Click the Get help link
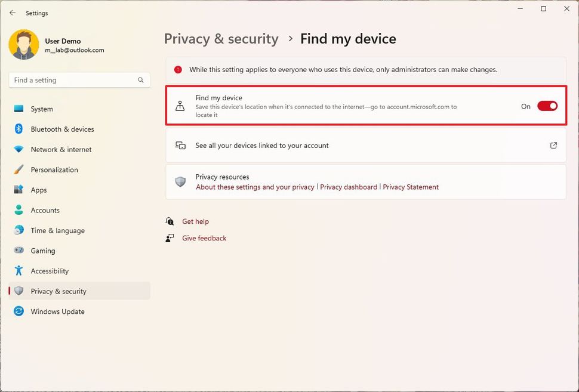The height and width of the screenshot is (392, 579). tap(195, 221)
